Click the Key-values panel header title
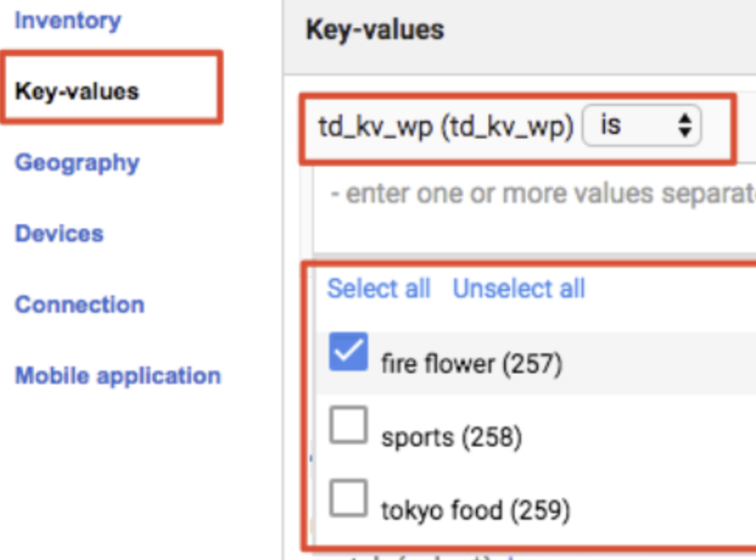 coord(375,30)
